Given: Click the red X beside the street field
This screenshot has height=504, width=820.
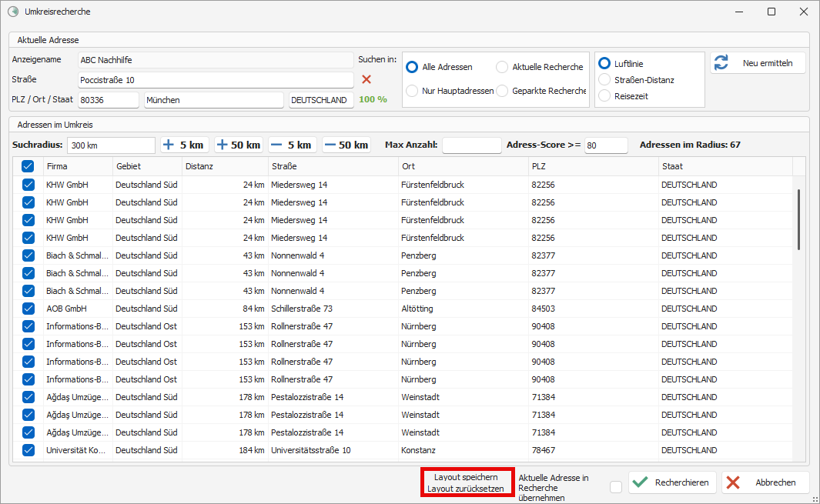Looking at the screenshot, I should tap(366, 79).
